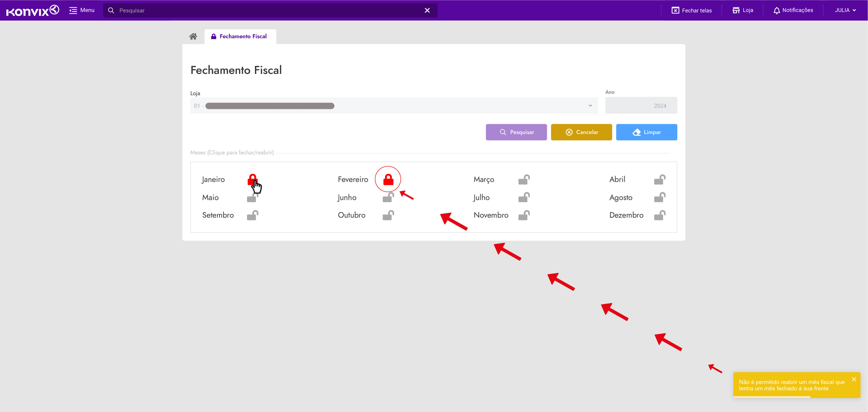Clear the top search bar text
This screenshot has height=412, width=868.
click(x=427, y=10)
